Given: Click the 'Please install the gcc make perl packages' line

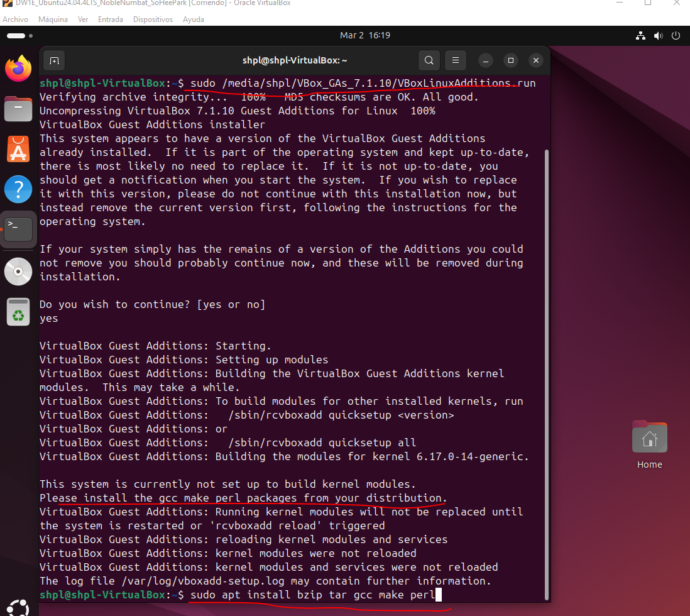Looking at the screenshot, I should (x=243, y=498).
